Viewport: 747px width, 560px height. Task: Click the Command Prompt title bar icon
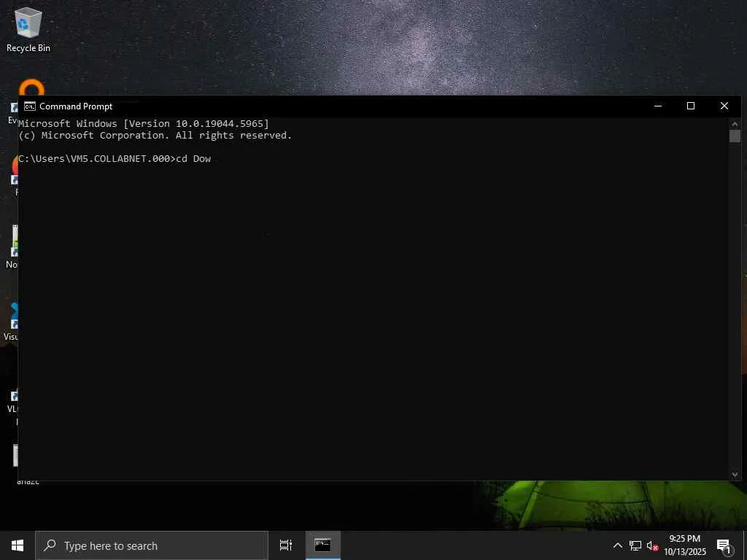(x=29, y=106)
